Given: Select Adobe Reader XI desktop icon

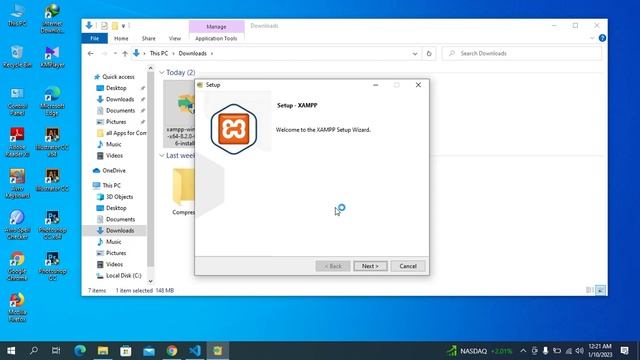Looking at the screenshot, I should 17,142.
